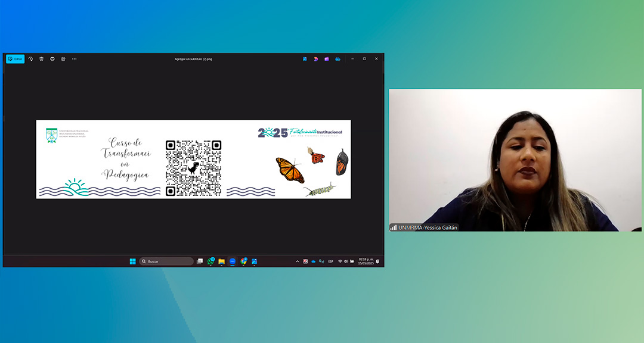The width and height of the screenshot is (644, 343).
Task: Close the Photos window
Action: [376, 59]
